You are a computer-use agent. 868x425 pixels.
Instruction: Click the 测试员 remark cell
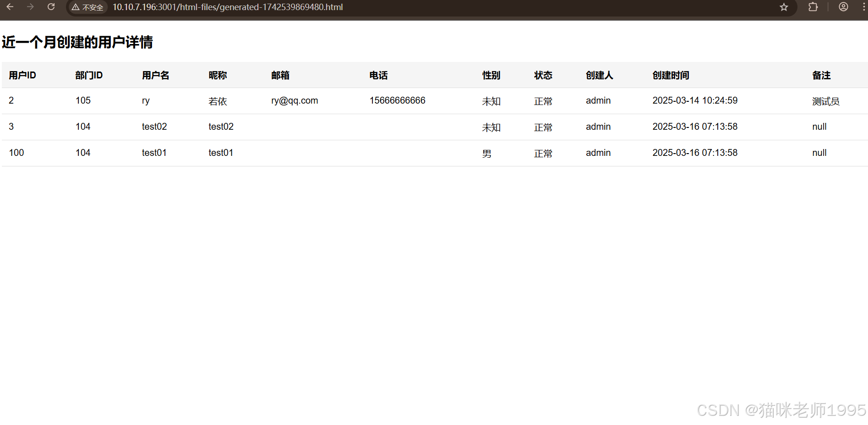[826, 101]
